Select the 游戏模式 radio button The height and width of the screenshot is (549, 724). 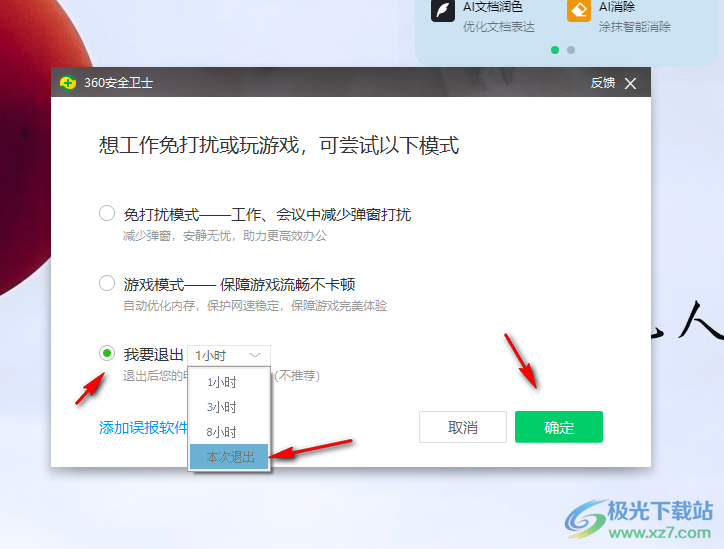(107, 283)
